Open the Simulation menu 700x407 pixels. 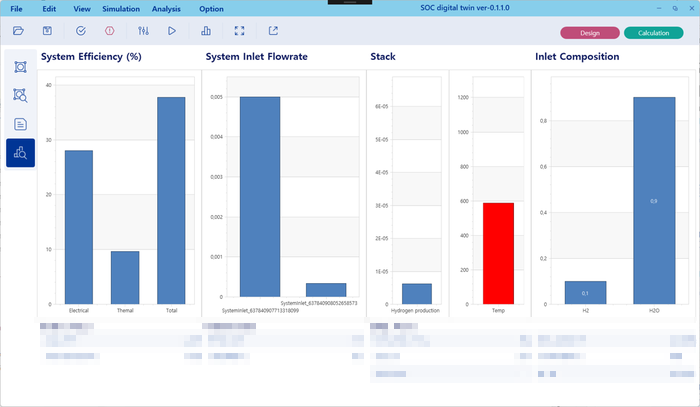coord(121,9)
